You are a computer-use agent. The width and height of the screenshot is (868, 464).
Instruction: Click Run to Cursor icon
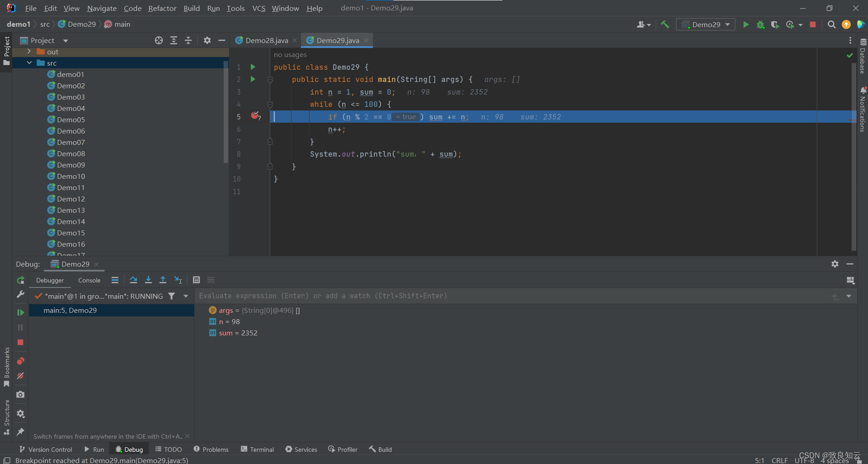(x=178, y=280)
